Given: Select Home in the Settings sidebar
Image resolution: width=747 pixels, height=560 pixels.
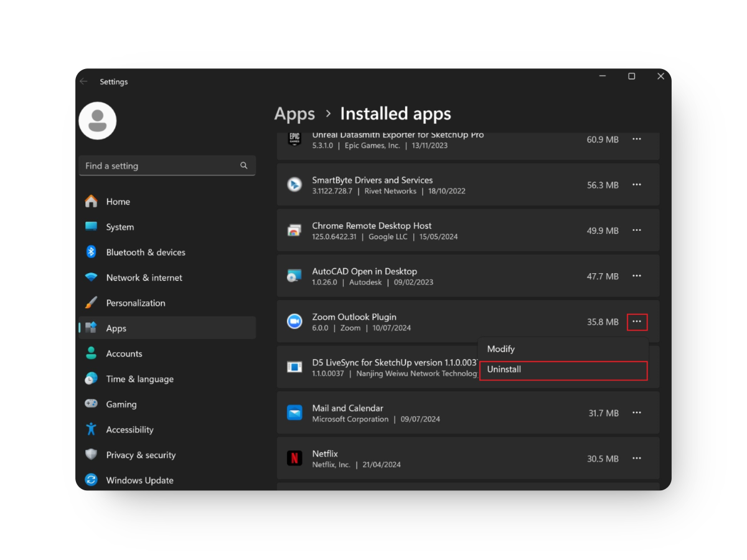Looking at the screenshot, I should (x=118, y=201).
